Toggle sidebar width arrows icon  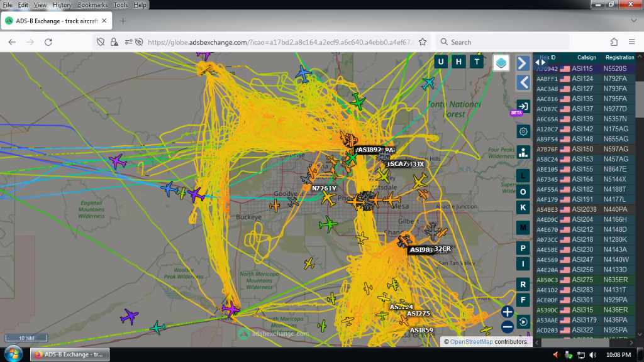pos(540,63)
